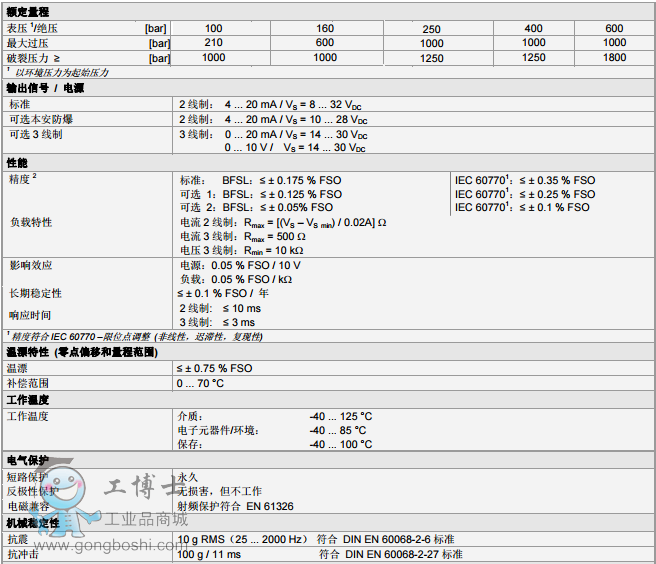
Task: Select the 输出信号 / 电源 section header
Action: (x=45, y=88)
